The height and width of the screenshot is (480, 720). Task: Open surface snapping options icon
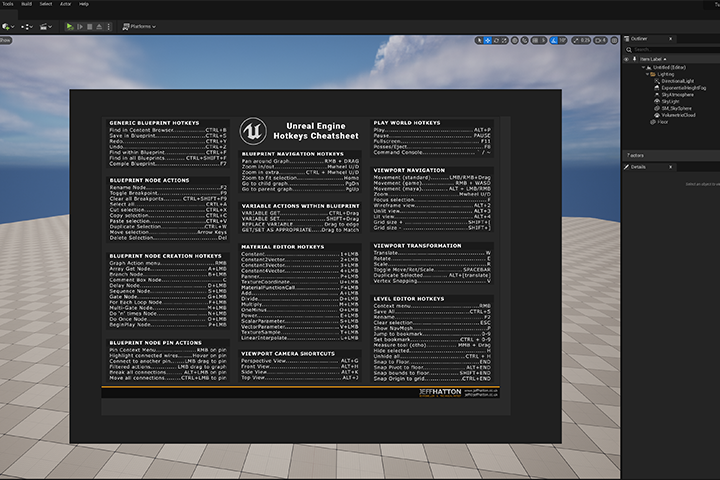tap(525, 40)
